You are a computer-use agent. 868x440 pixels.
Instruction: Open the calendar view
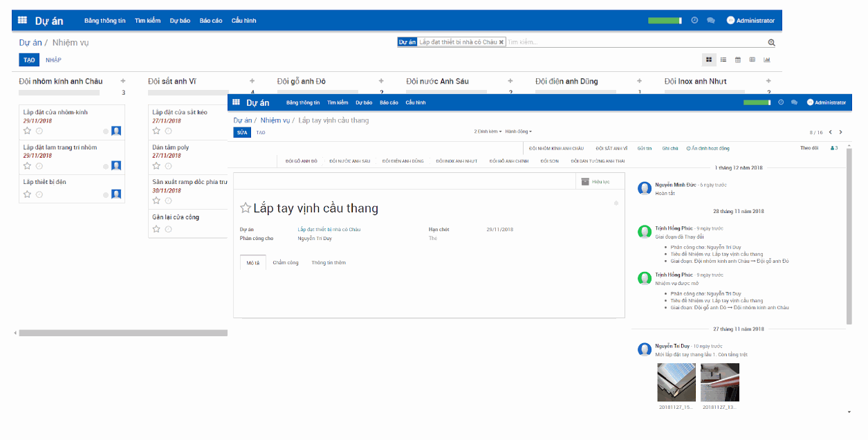click(737, 59)
